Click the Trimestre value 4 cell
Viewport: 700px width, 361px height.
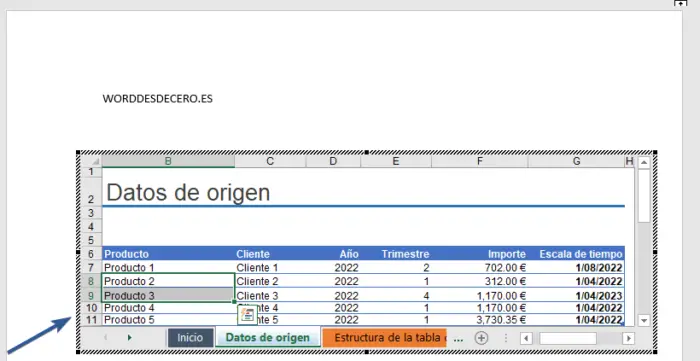[396, 295]
